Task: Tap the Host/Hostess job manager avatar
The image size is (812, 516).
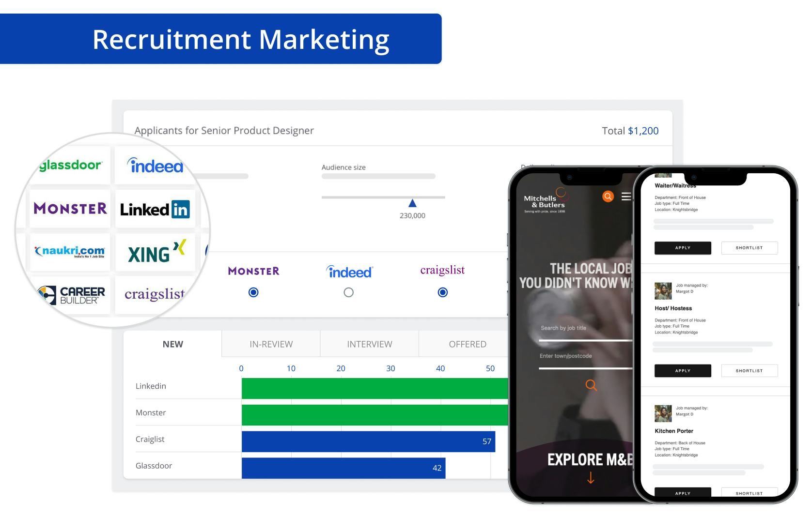Action: (x=663, y=291)
